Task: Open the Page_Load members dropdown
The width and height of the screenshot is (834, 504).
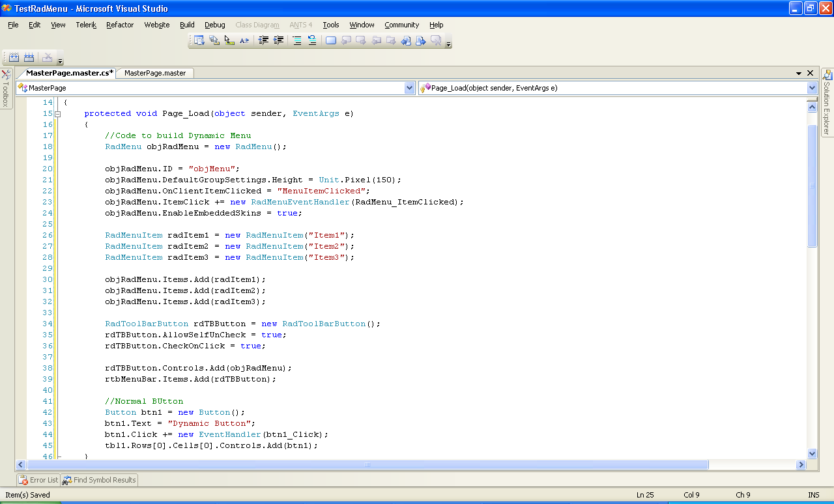Action: pos(812,87)
